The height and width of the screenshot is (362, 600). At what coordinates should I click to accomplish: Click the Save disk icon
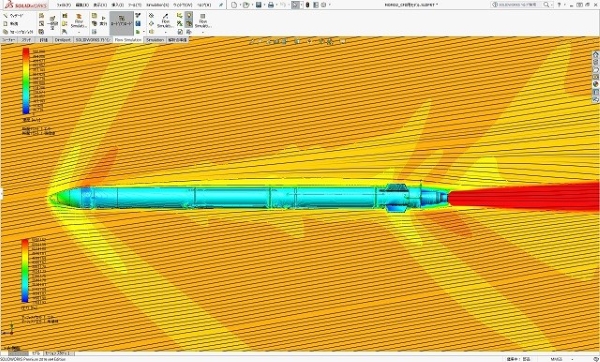point(259,5)
